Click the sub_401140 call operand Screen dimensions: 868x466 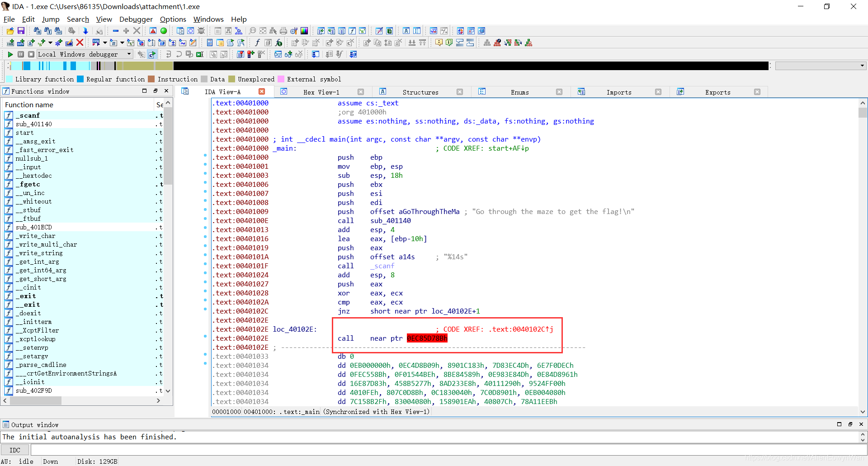(x=391, y=221)
